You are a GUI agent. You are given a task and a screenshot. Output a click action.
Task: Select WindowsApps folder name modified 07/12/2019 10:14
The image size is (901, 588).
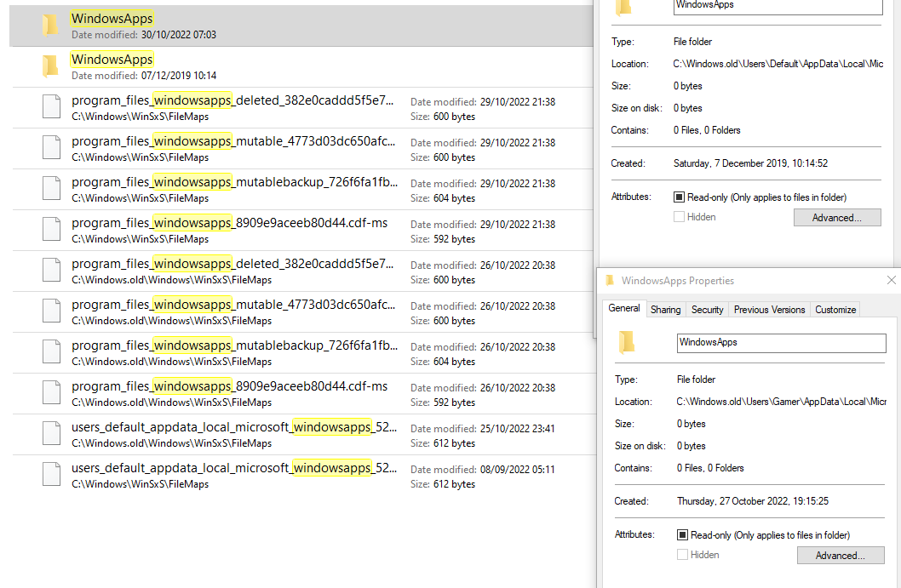(112, 60)
